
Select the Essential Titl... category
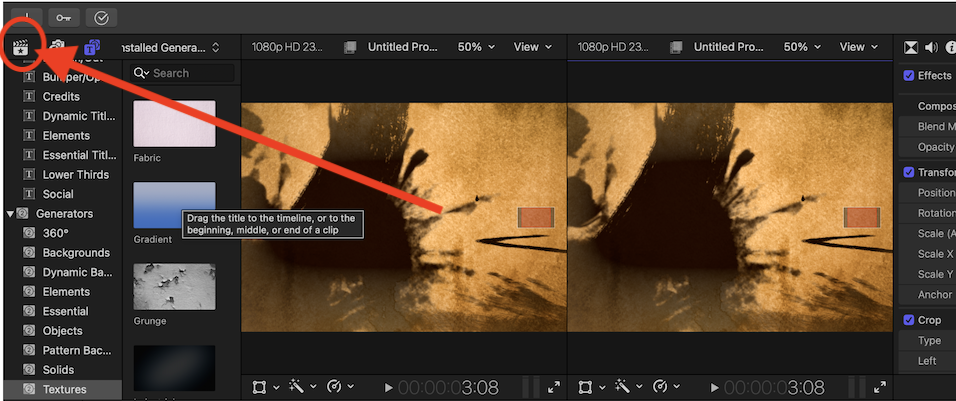tap(63, 155)
